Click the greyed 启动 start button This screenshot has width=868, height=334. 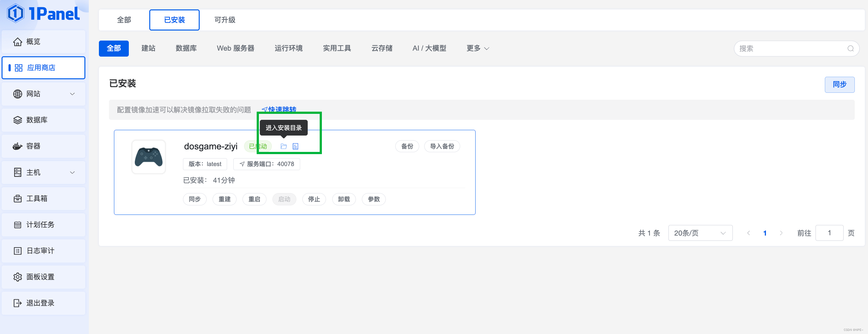284,199
